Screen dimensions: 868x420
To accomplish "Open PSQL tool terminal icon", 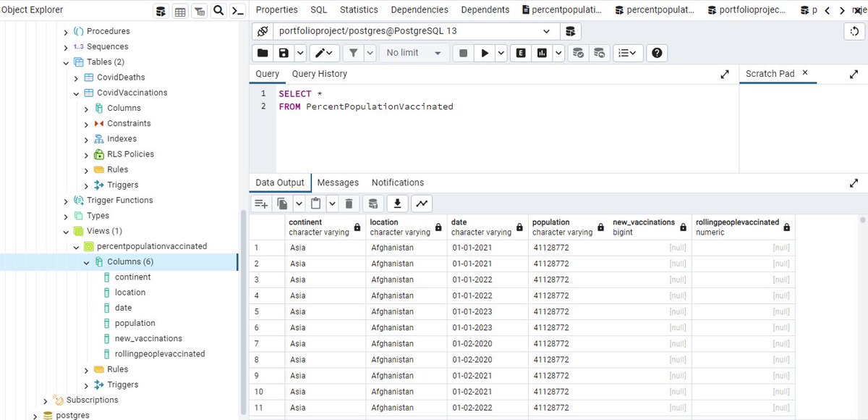I will pyautogui.click(x=237, y=11).
